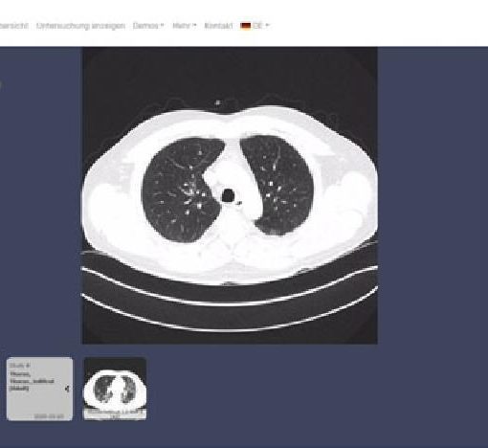
Task: Click the caption under series thumbnail
Action: [115, 414]
